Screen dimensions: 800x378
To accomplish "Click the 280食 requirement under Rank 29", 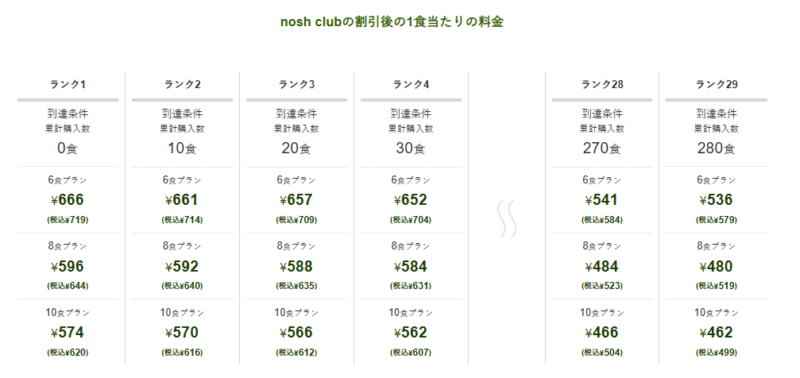I will [x=716, y=148].
